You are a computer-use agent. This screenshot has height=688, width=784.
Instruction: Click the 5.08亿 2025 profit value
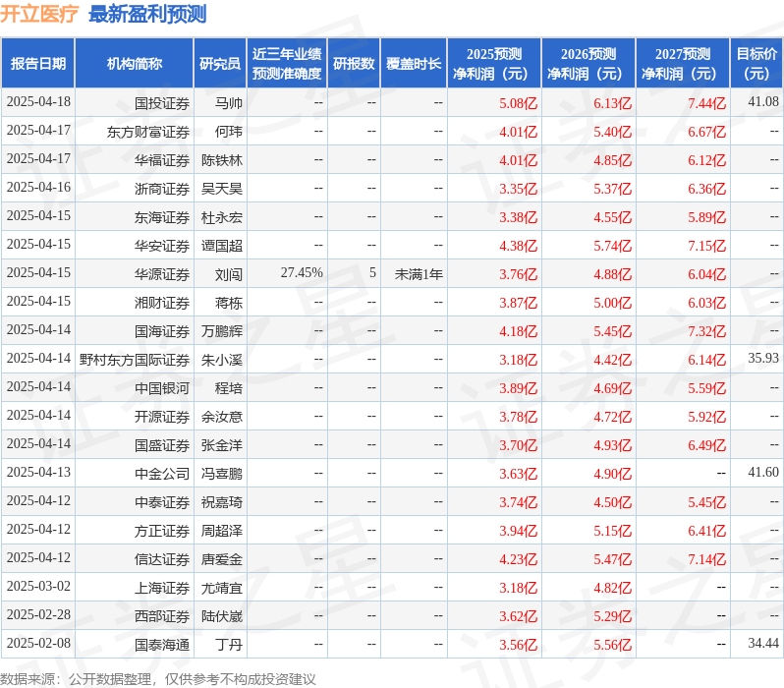(x=518, y=103)
